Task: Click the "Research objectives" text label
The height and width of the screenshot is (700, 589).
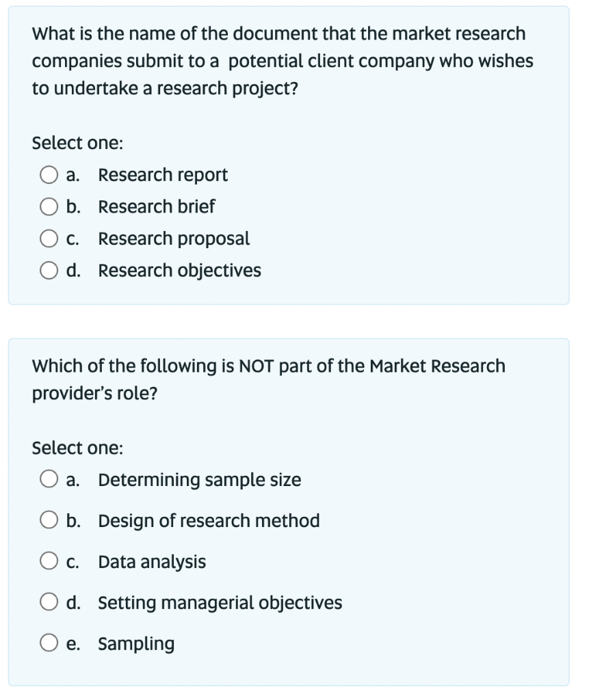Action: tap(180, 271)
